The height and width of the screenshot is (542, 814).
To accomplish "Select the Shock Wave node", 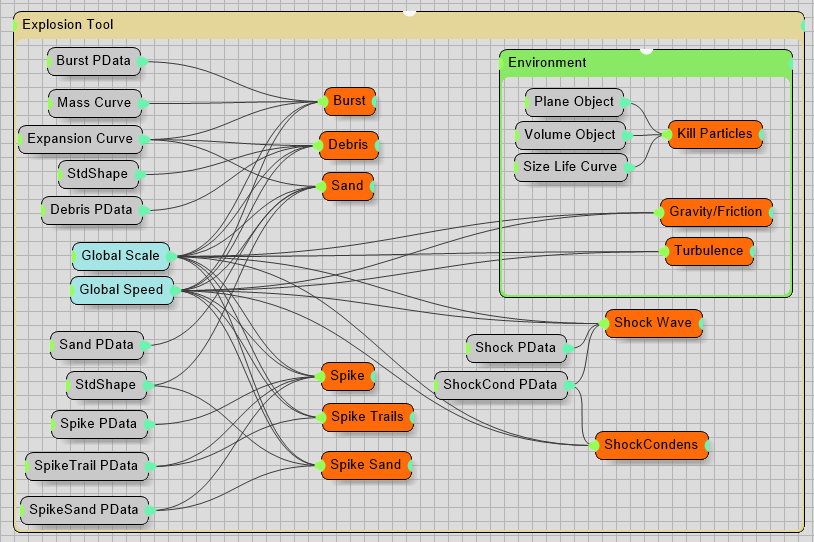I will click(x=652, y=323).
